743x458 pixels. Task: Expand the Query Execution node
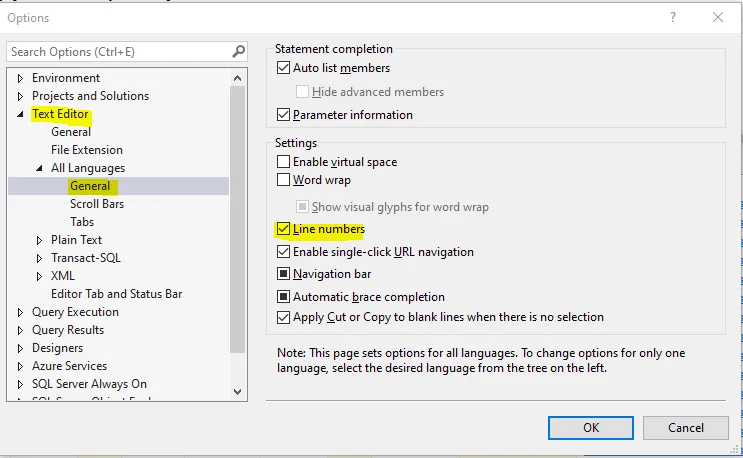click(x=20, y=312)
